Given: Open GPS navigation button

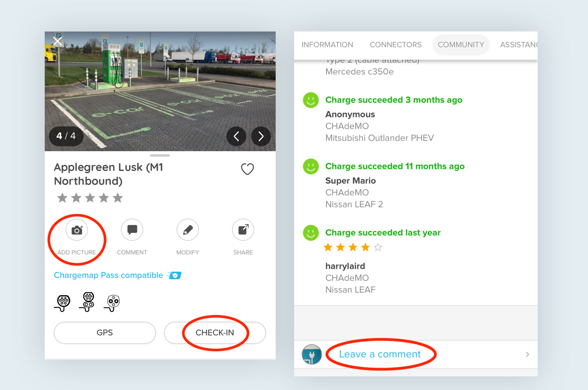Looking at the screenshot, I should tap(105, 333).
